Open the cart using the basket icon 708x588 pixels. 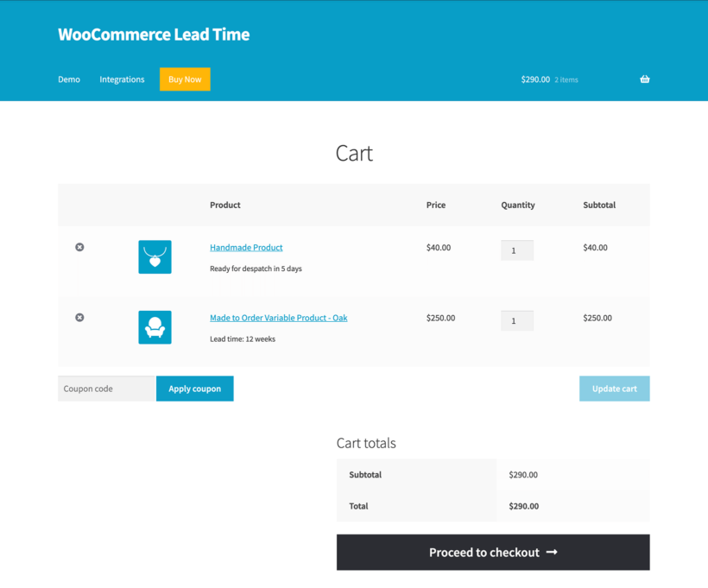tap(644, 79)
